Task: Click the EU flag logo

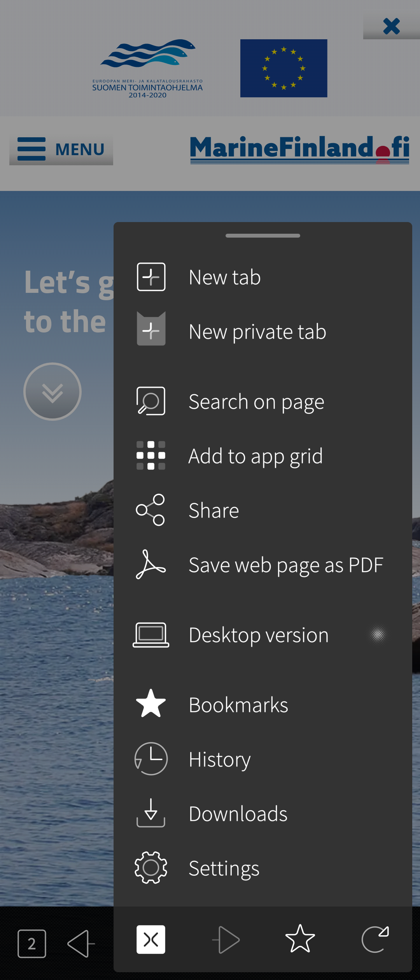Action: point(283,68)
